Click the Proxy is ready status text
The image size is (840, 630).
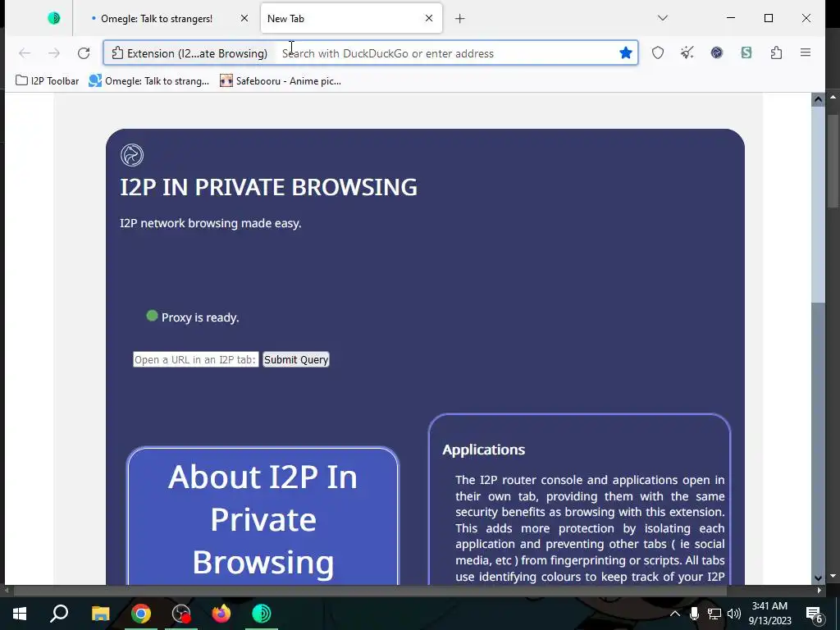[200, 317]
